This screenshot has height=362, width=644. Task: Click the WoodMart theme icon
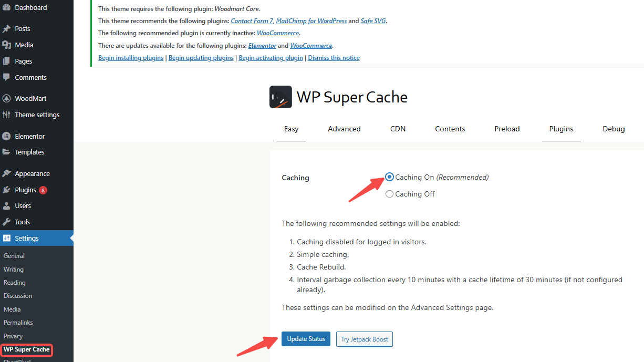(7, 98)
